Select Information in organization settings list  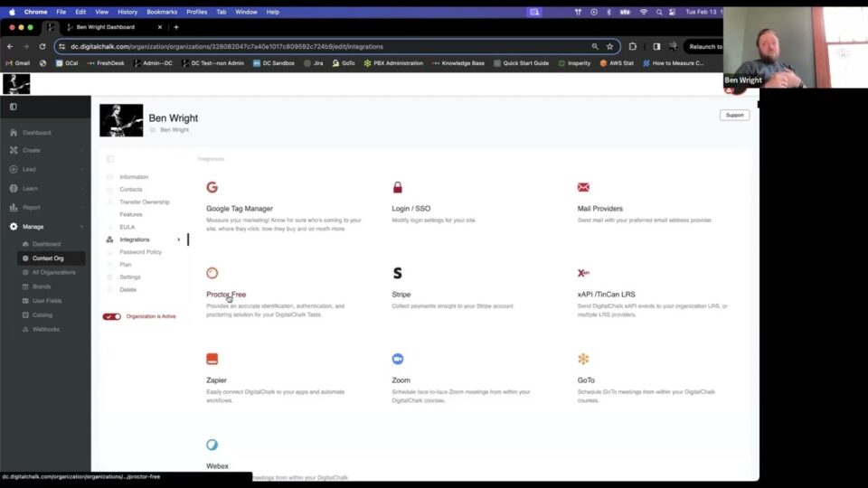tap(134, 177)
